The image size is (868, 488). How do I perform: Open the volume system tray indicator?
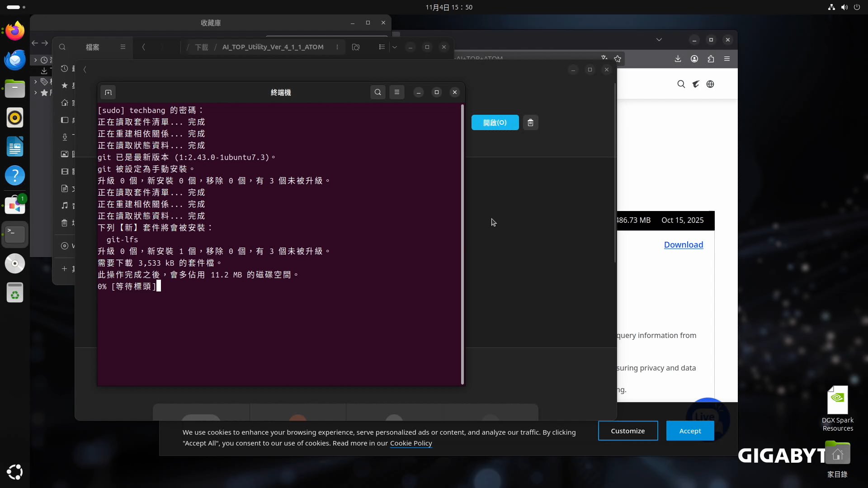pos(844,7)
